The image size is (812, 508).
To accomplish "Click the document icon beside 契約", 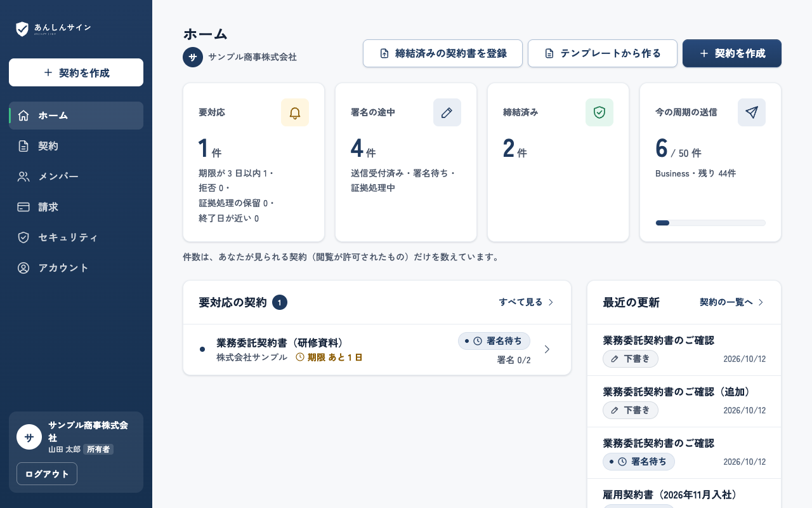I will coord(23,146).
